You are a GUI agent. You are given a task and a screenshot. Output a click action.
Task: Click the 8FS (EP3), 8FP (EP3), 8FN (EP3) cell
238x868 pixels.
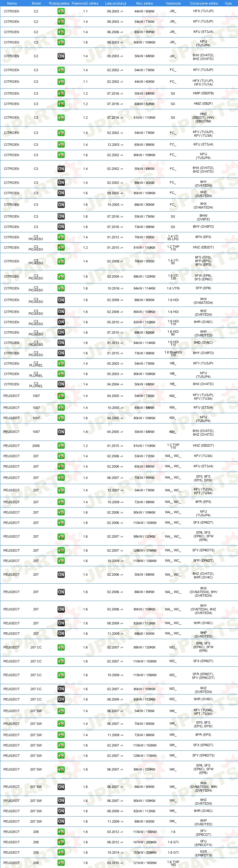point(203,261)
